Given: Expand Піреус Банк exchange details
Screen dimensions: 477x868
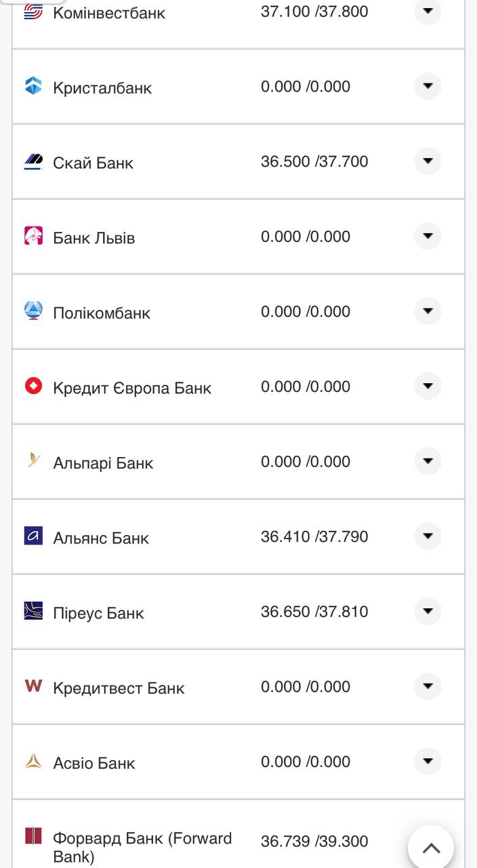Looking at the screenshot, I should [x=428, y=611].
